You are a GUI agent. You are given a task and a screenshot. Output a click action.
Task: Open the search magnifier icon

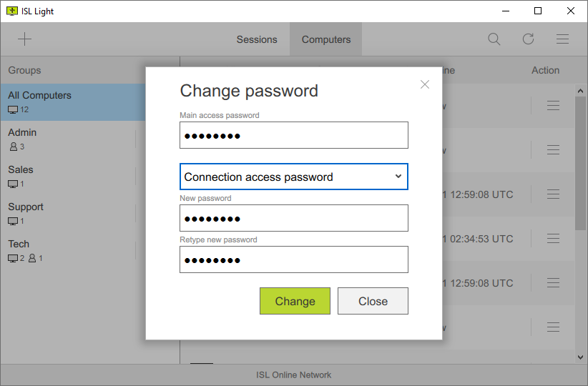494,39
